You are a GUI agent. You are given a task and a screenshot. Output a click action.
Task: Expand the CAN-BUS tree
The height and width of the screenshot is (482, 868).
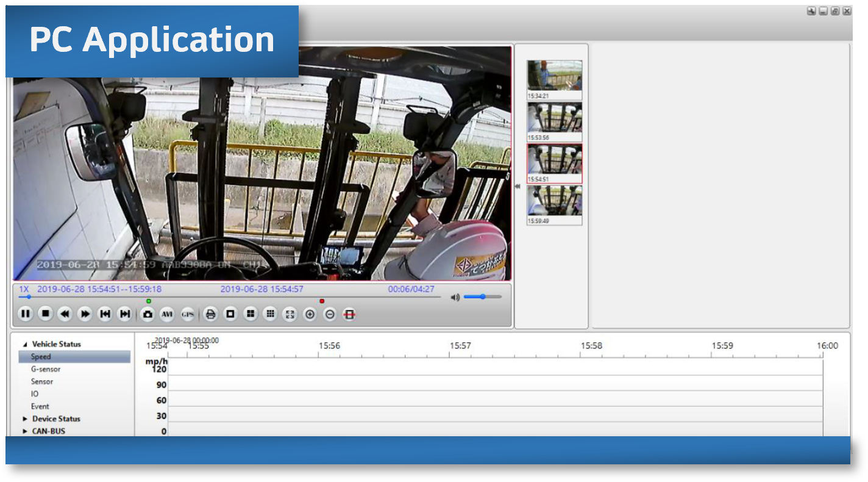pos(25,431)
